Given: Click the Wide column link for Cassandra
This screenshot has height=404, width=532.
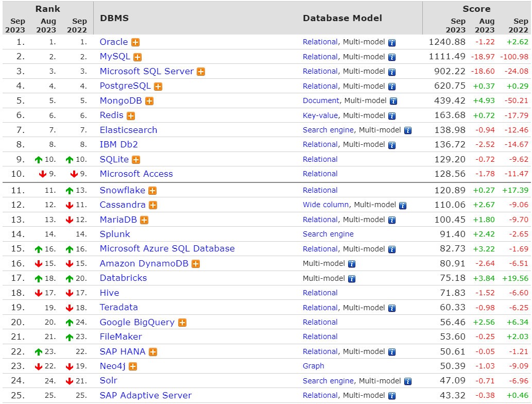Looking at the screenshot, I should pyautogui.click(x=325, y=205).
